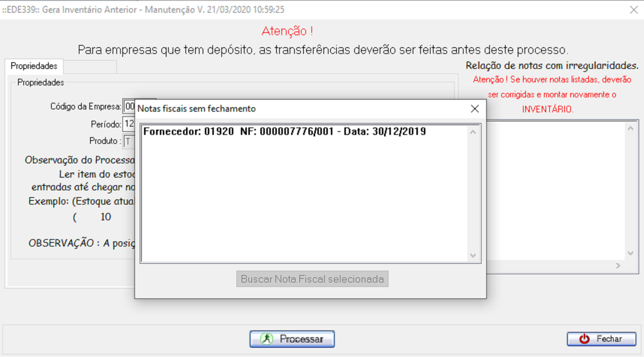644x357 pixels.
Task: Select the Fornecedor 01920 invoice entry
Action: tap(284, 131)
